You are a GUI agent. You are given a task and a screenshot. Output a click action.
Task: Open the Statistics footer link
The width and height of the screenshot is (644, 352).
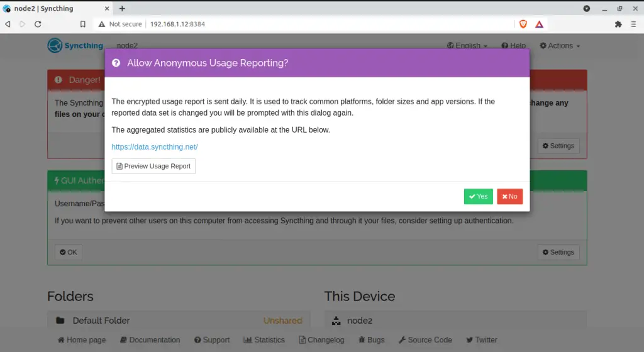tap(264, 339)
